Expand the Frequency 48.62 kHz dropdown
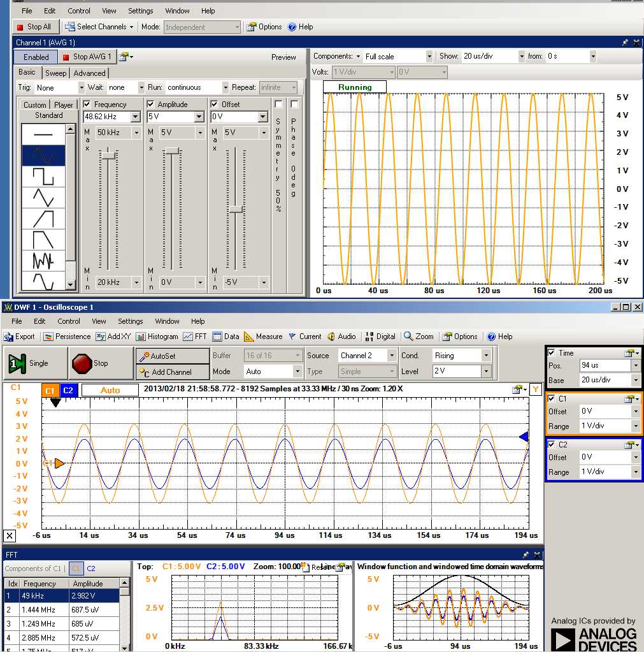Image resolution: width=644 pixels, height=652 pixels. click(135, 117)
